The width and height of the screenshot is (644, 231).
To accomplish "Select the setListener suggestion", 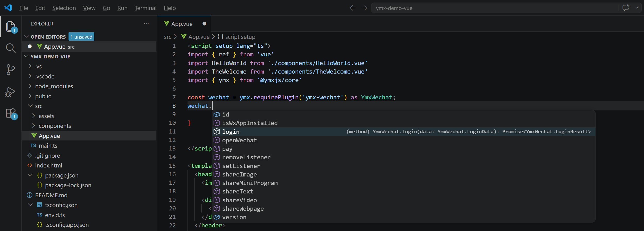I will click(x=404, y=166).
